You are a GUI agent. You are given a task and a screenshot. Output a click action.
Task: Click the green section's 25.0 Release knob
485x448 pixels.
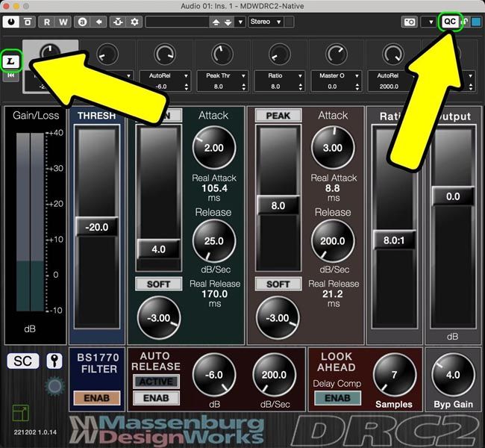(x=214, y=241)
